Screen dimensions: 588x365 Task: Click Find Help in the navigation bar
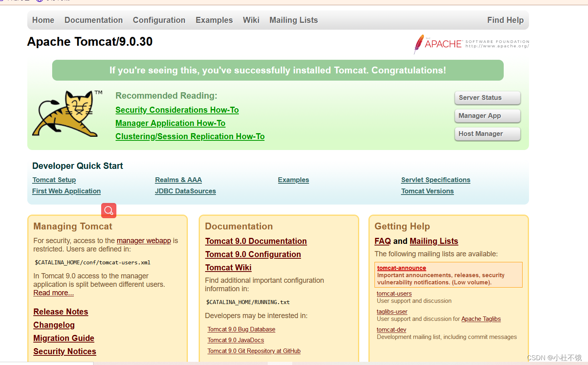(505, 20)
